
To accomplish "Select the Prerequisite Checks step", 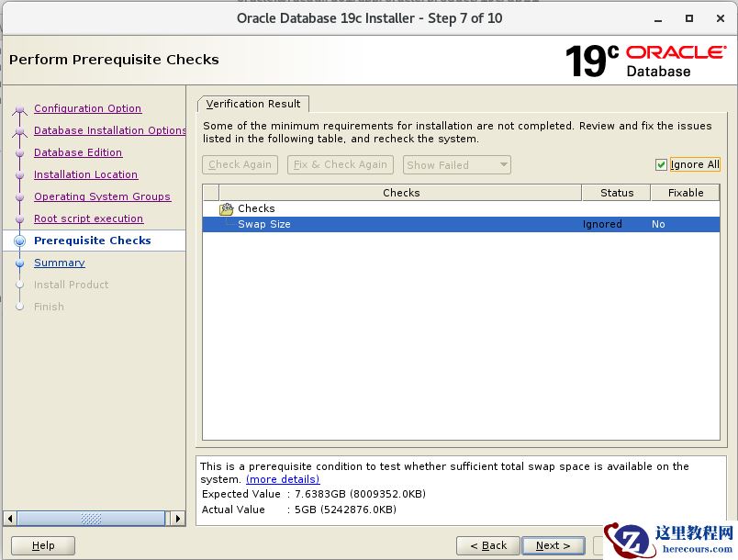I will pyautogui.click(x=92, y=241).
